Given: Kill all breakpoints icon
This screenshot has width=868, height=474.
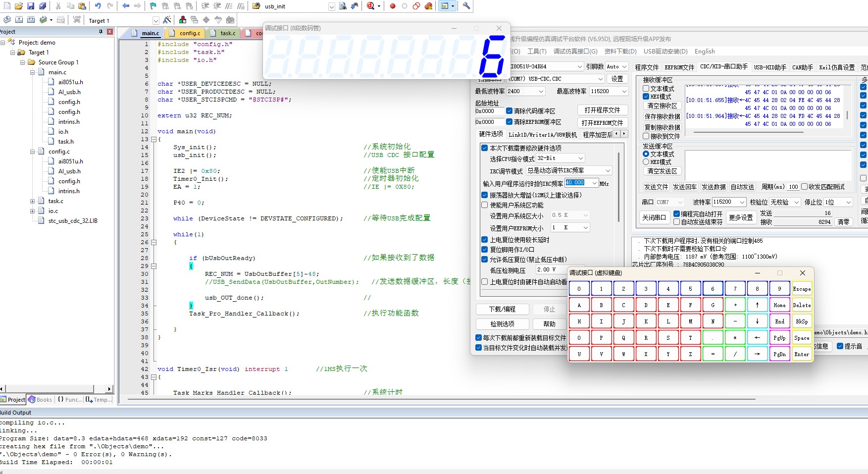Looking at the screenshot, I should (x=429, y=6).
